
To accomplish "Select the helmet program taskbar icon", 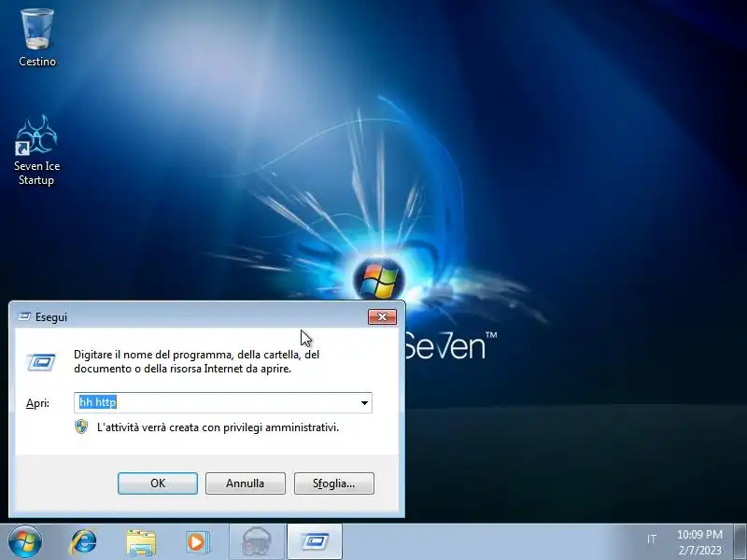I will 258,542.
